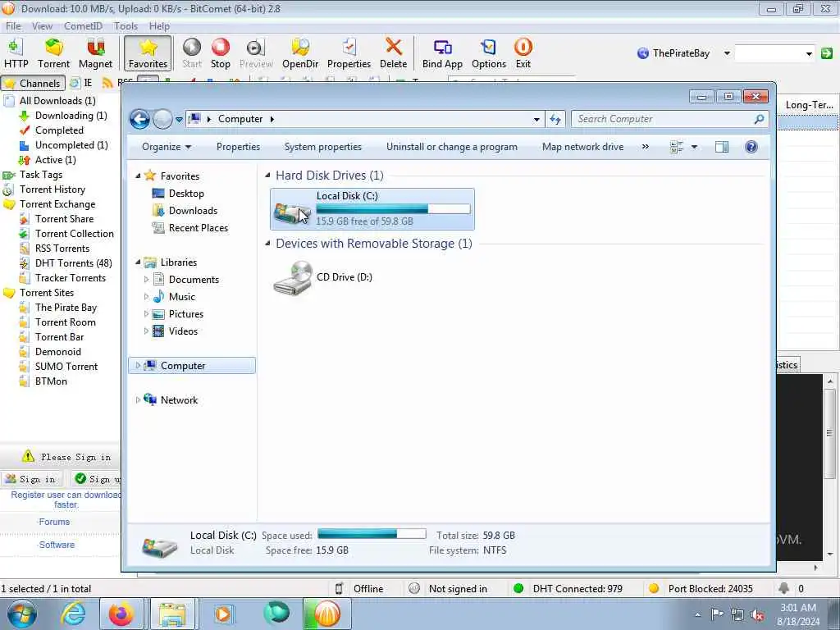Select DHT Torrents (48) item
The image size is (840, 630).
pyautogui.click(x=73, y=263)
